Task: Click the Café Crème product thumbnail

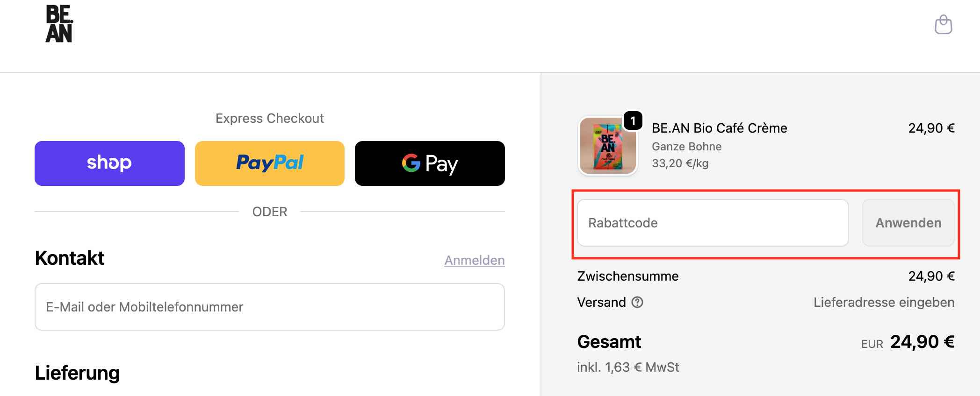Action: pyautogui.click(x=607, y=146)
